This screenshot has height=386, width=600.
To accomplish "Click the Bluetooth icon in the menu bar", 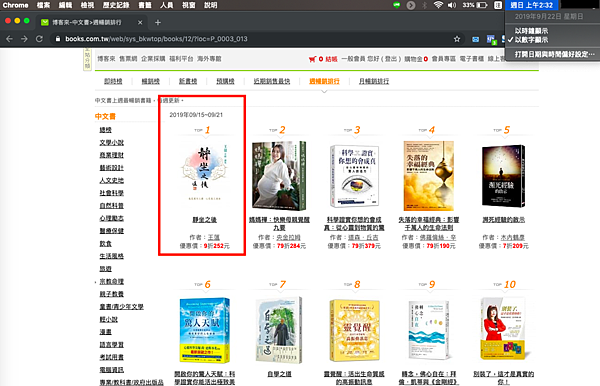I will [424, 5].
